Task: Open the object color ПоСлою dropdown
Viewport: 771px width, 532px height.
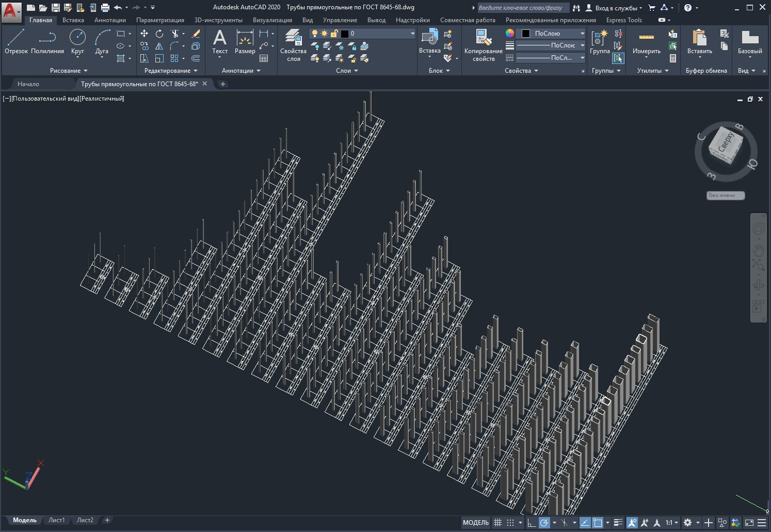Action: tap(552, 34)
